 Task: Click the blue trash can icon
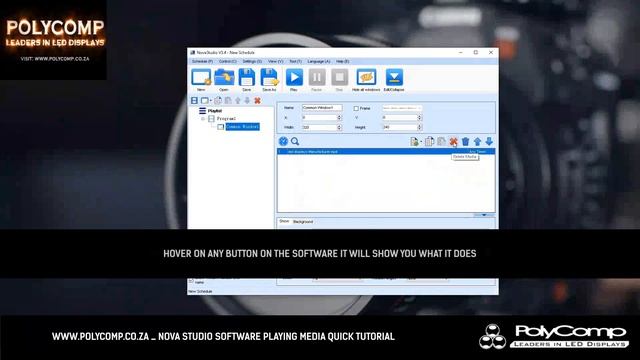click(465, 142)
